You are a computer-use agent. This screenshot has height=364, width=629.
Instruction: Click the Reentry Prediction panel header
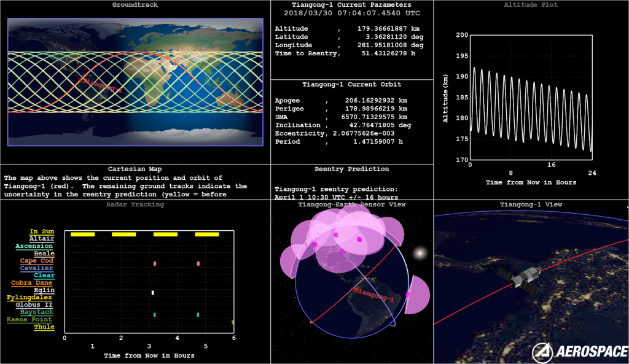(351, 169)
